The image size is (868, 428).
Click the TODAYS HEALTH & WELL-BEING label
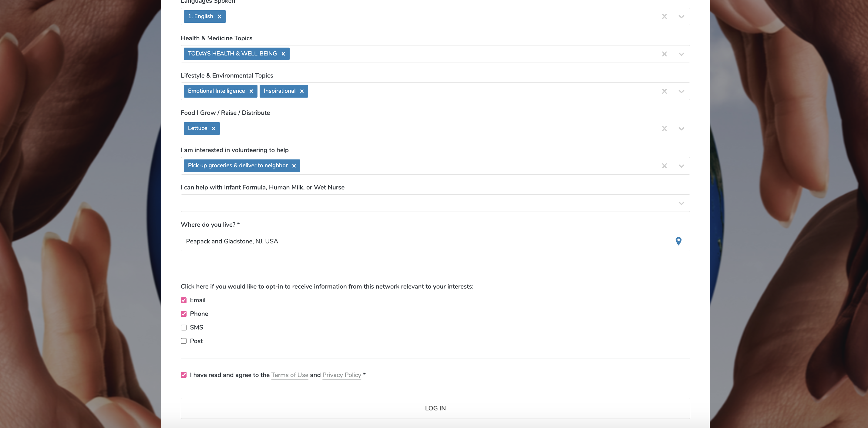(x=232, y=54)
